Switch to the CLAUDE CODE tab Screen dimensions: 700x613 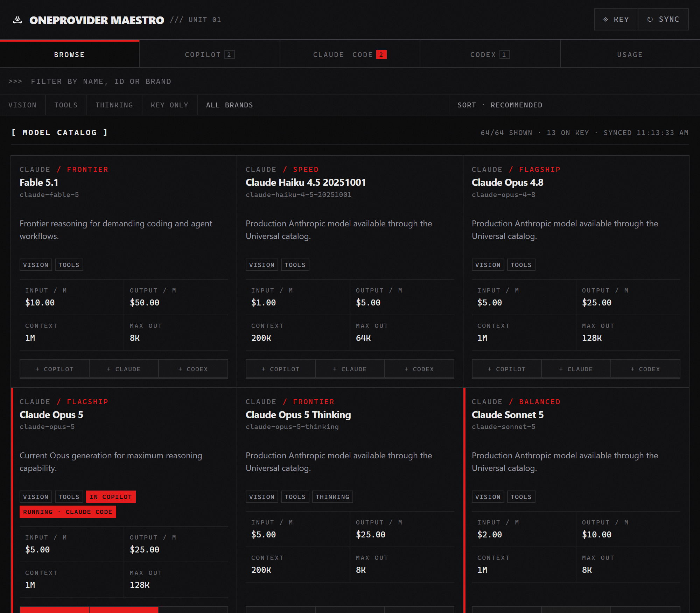tap(350, 55)
